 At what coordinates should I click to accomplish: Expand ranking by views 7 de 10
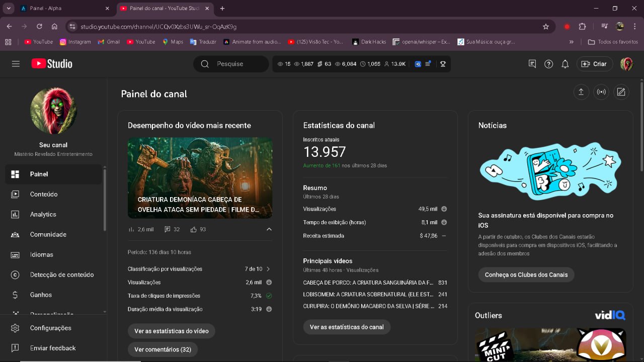coord(268,269)
